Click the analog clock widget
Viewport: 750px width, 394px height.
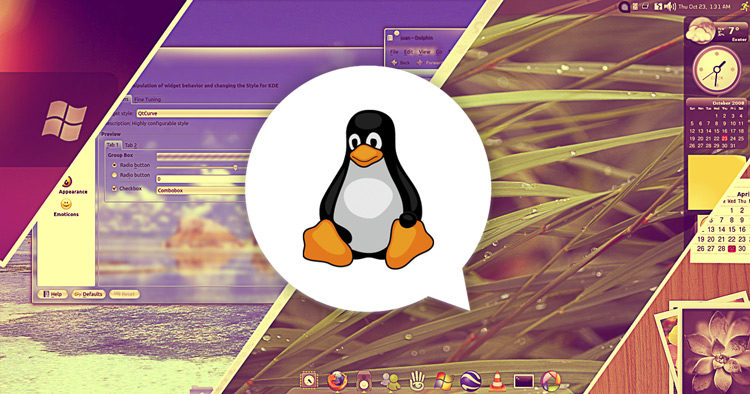(717, 71)
